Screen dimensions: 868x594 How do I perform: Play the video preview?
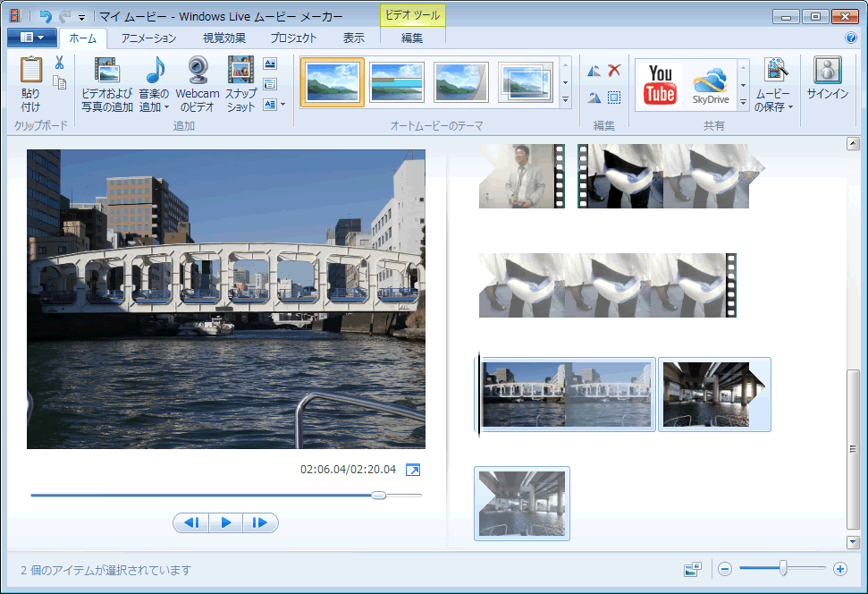tap(226, 522)
